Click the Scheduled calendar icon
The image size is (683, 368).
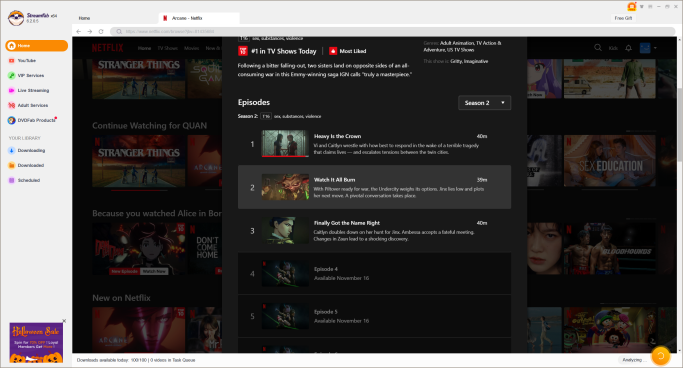coord(12,180)
